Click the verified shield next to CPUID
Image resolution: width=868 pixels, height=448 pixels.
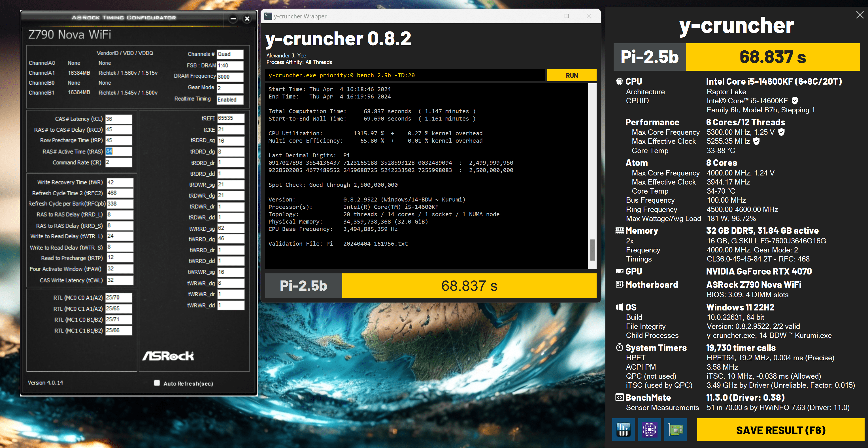pyautogui.click(x=795, y=101)
